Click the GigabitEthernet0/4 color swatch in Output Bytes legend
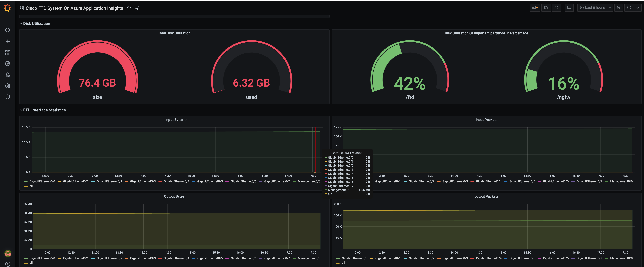 point(160,258)
